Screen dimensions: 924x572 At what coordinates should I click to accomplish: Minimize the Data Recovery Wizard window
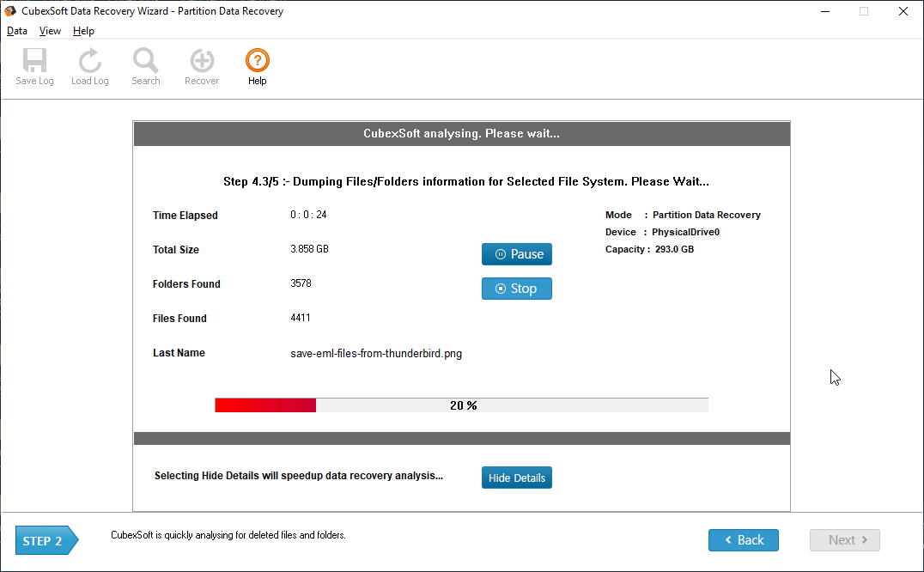tap(824, 11)
